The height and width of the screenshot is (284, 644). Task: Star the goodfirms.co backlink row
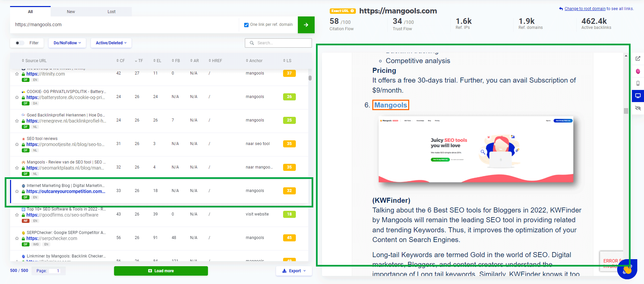click(17, 215)
